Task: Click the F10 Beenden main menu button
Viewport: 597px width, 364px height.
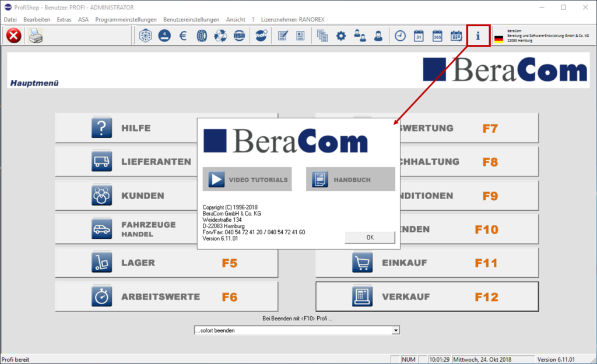Action: tap(469, 229)
